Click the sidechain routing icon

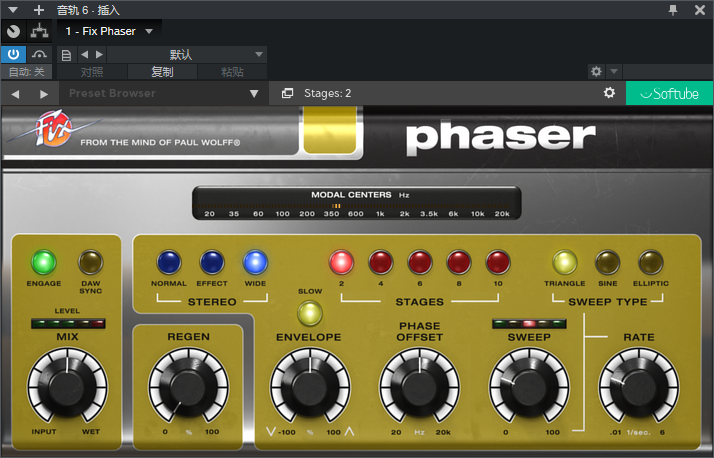tap(40, 31)
